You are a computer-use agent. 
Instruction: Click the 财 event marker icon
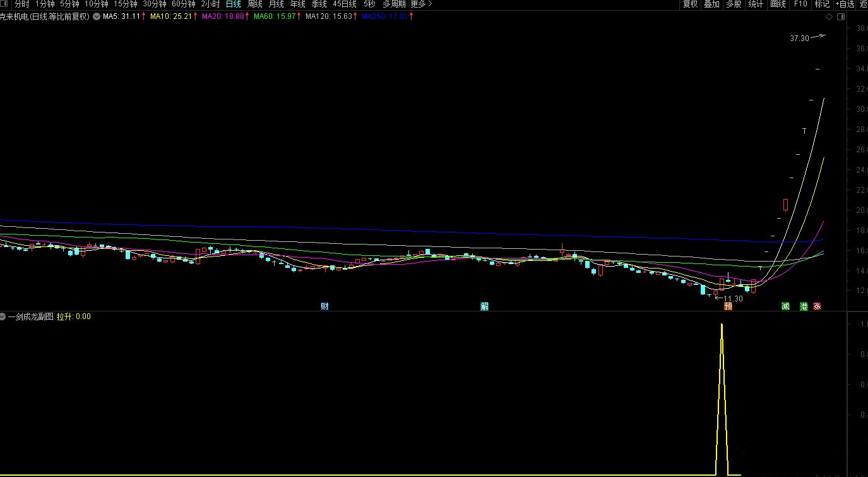(x=324, y=306)
